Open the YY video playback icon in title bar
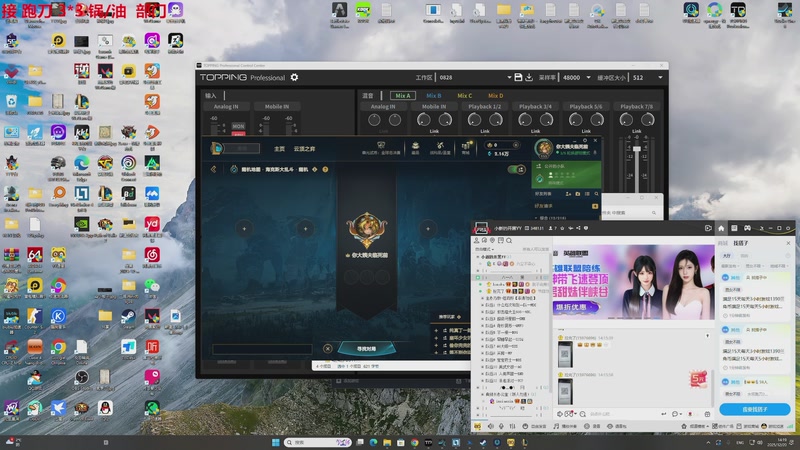800x450 pixels. (708, 228)
